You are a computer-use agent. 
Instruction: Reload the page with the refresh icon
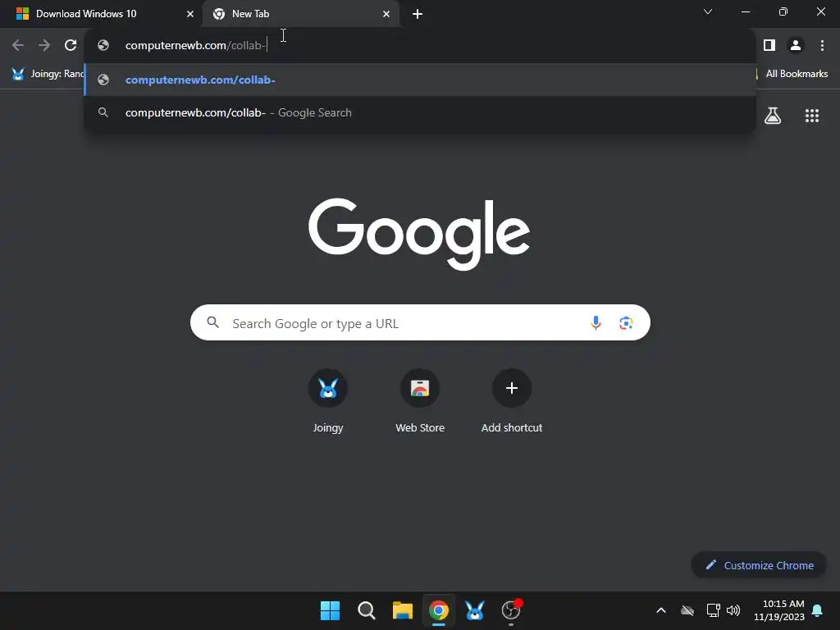point(71,45)
